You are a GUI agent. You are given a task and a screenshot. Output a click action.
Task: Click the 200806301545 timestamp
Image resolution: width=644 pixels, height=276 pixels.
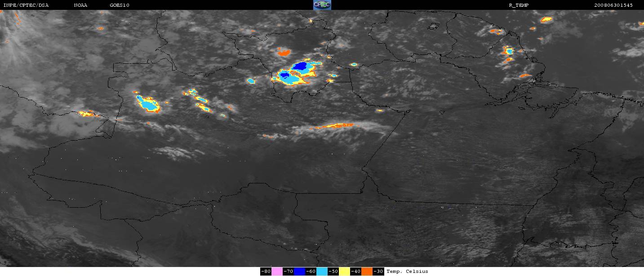point(613,5)
